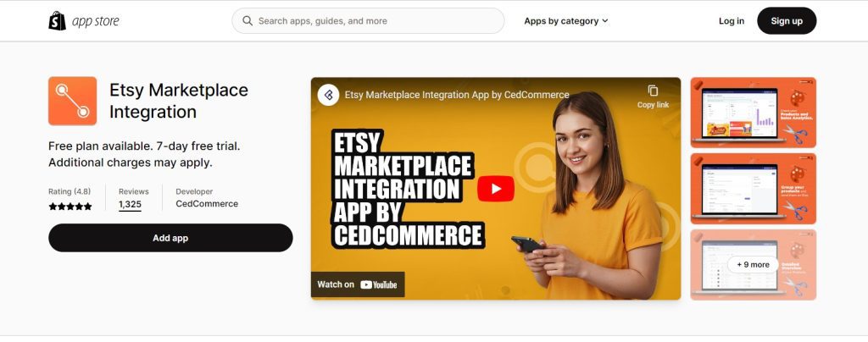Click the video title at top of player

pos(457,95)
